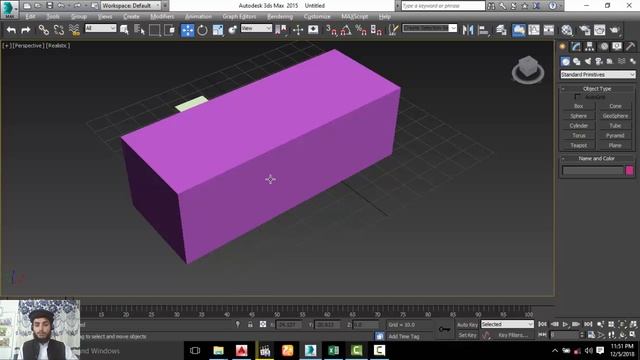The height and width of the screenshot is (360, 640).
Task: Collapse the Name and Color rollout
Action: [597, 158]
